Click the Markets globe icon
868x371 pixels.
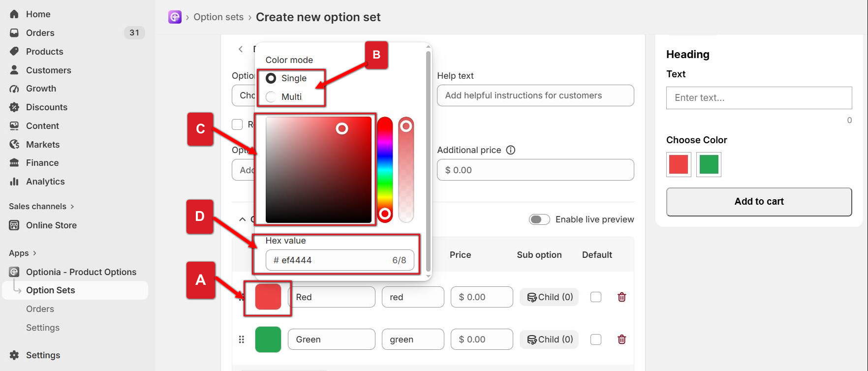click(14, 145)
